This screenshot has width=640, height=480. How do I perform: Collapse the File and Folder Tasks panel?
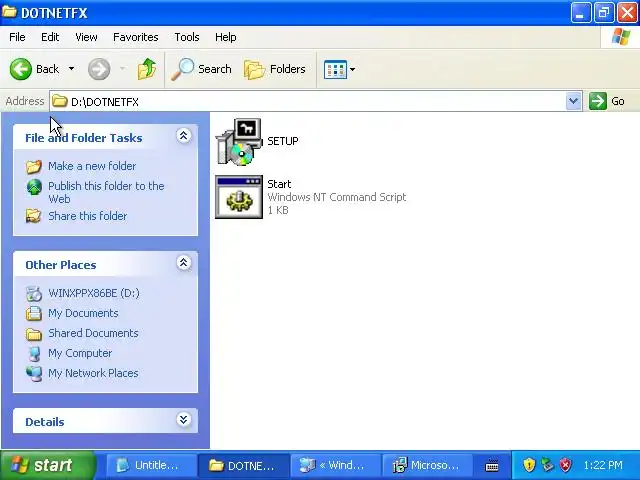[184, 136]
